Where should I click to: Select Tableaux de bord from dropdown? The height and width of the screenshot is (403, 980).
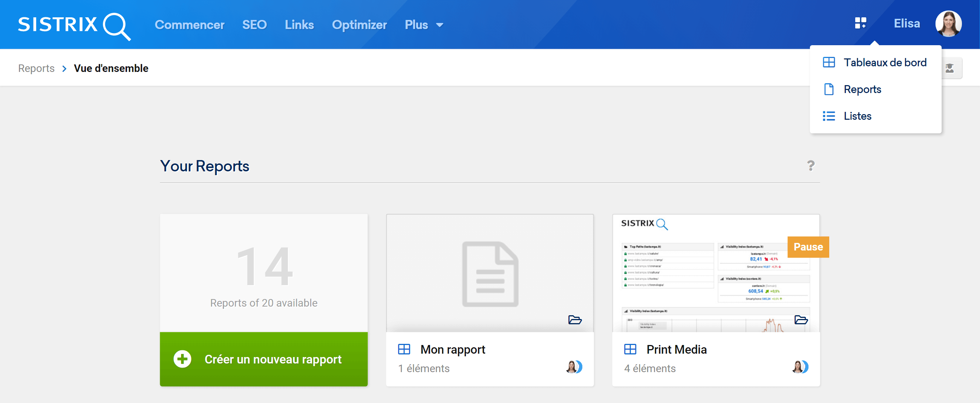[x=875, y=63]
